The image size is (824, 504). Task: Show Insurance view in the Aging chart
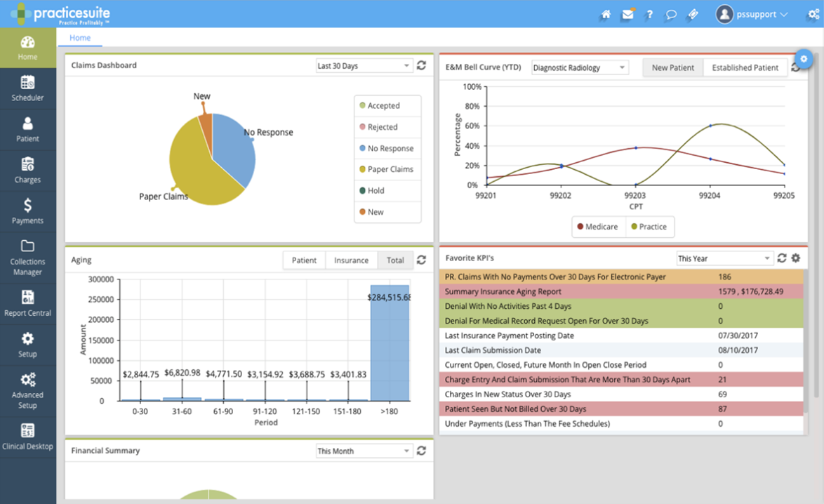coord(351,260)
